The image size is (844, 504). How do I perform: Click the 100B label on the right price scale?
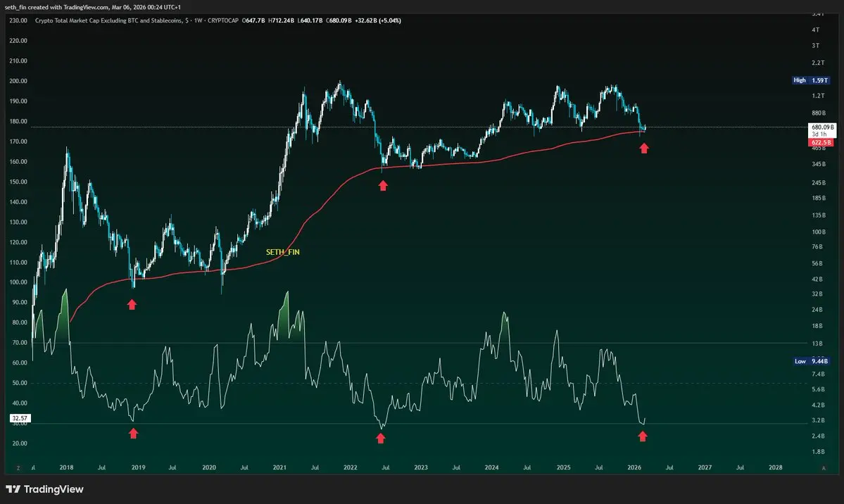pos(819,232)
